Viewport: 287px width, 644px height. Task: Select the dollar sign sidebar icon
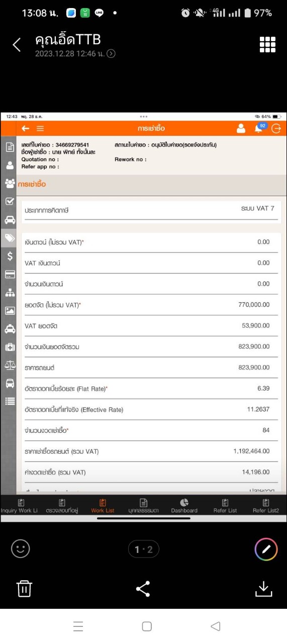[x=10, y=256]
